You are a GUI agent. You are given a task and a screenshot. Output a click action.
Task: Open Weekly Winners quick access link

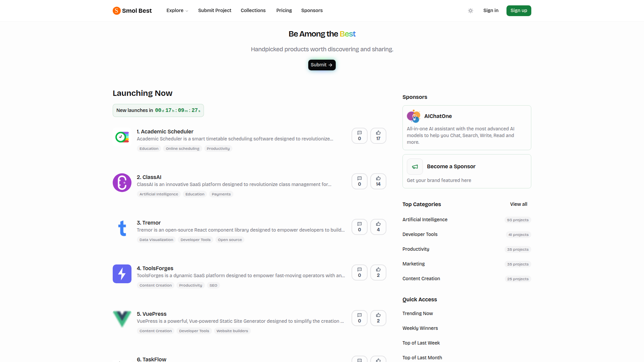point(420,328)
